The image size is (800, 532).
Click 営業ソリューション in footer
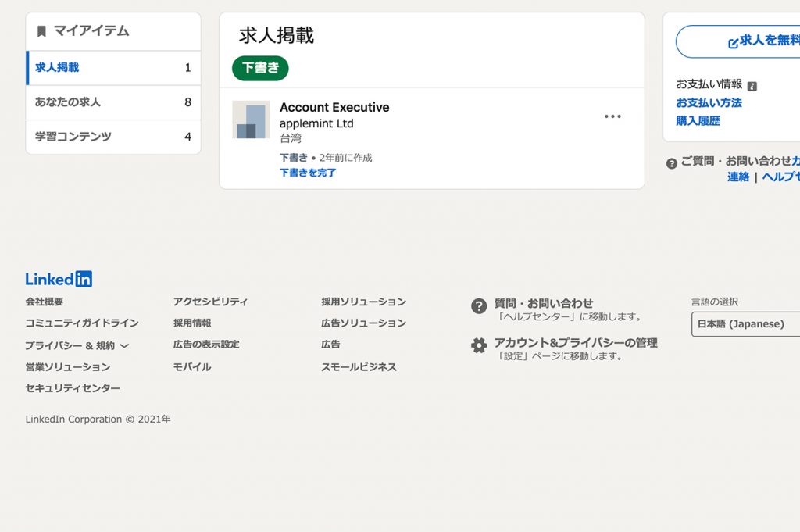click(x=68, y=366)
